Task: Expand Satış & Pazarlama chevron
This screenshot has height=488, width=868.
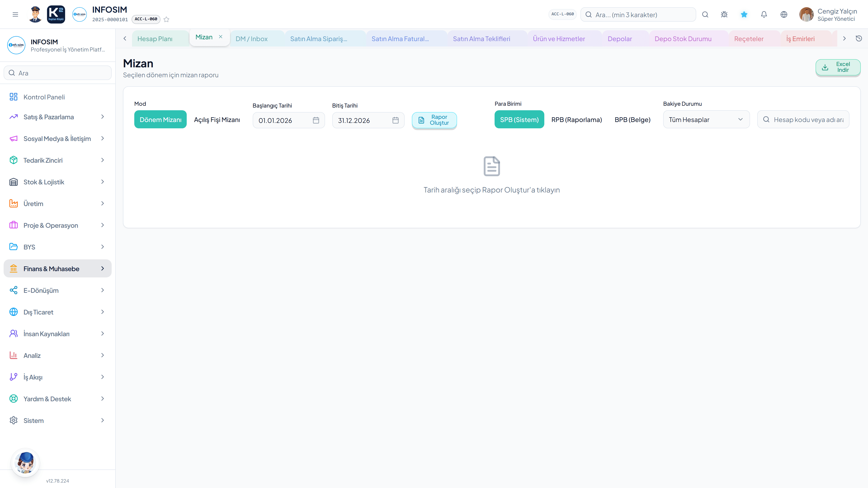Action: tap(103, 117)
